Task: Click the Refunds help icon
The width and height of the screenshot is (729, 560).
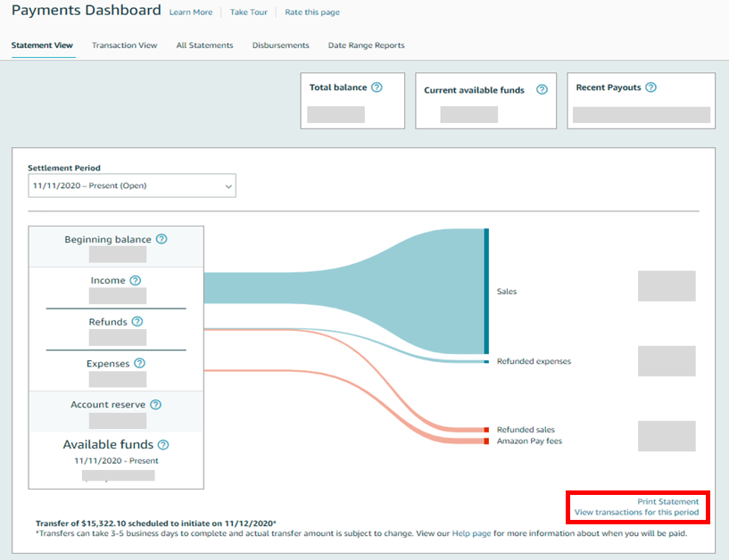Action: [137, 322]
